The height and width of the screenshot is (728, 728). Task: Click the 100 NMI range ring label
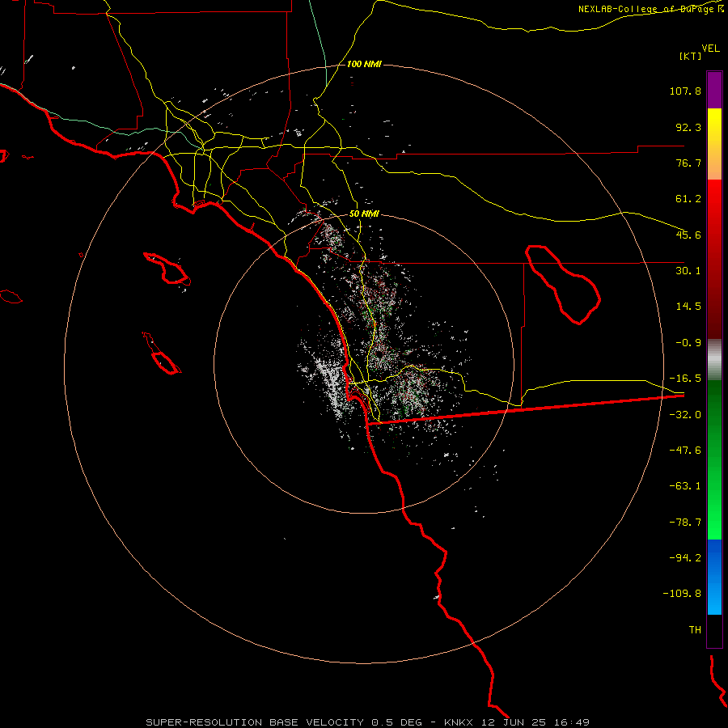pyautogui.click(x=364, y=64)
